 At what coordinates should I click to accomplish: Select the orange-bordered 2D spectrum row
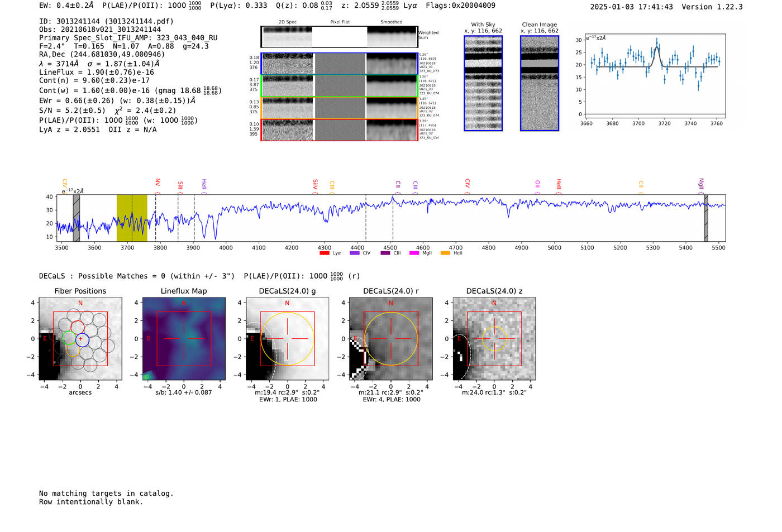(340, 108)
